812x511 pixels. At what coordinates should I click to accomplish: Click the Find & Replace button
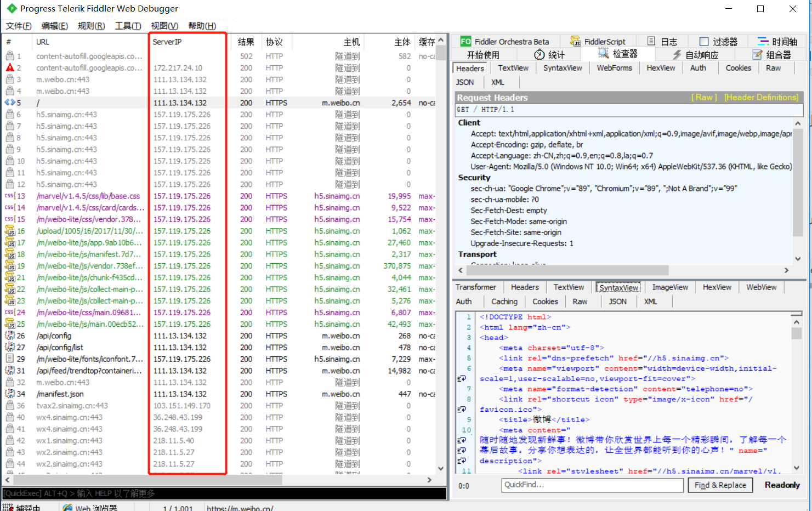click(x=720, y=485)
